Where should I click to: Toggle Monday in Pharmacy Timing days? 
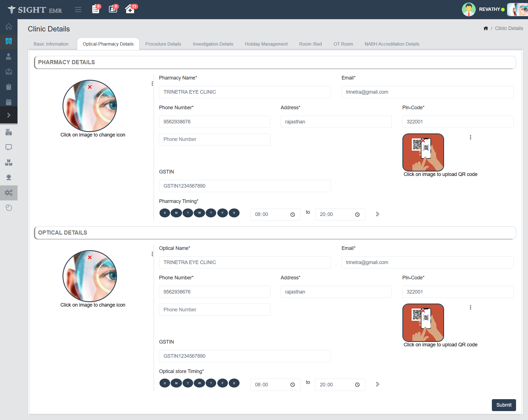point(176,213)
